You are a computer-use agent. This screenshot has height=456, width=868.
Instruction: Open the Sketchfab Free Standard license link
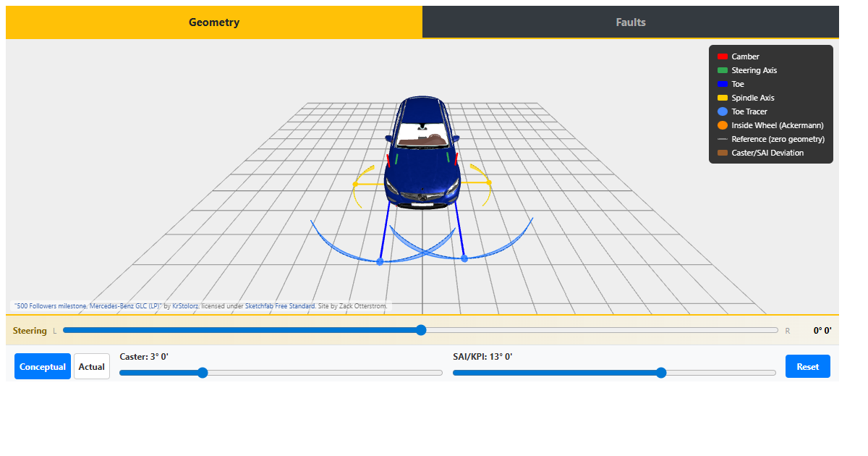click(280, 306)
